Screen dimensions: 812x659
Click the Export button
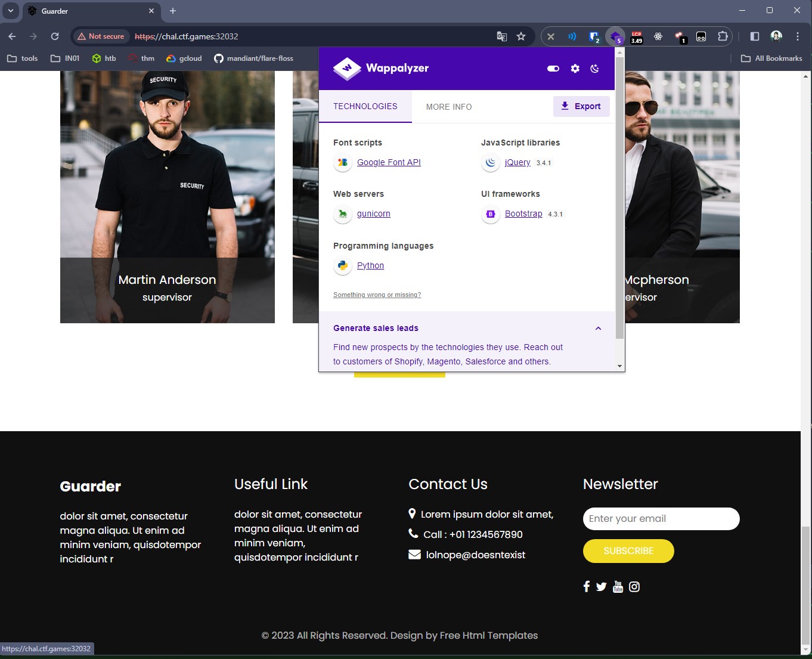click(x=581, y=106)
